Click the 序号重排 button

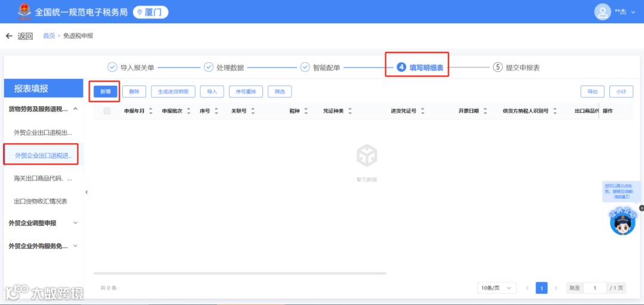pos(246,92)
